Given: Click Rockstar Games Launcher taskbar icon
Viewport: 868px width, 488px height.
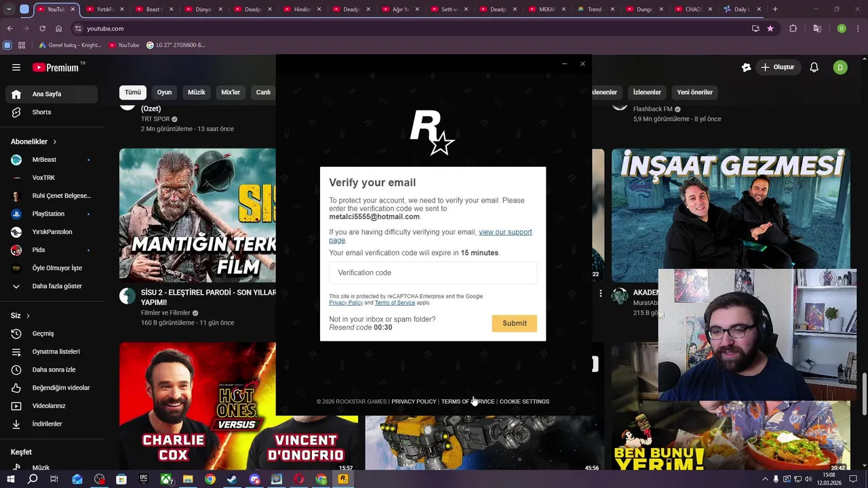Looking at the screenshot, I should click(343, 479).
